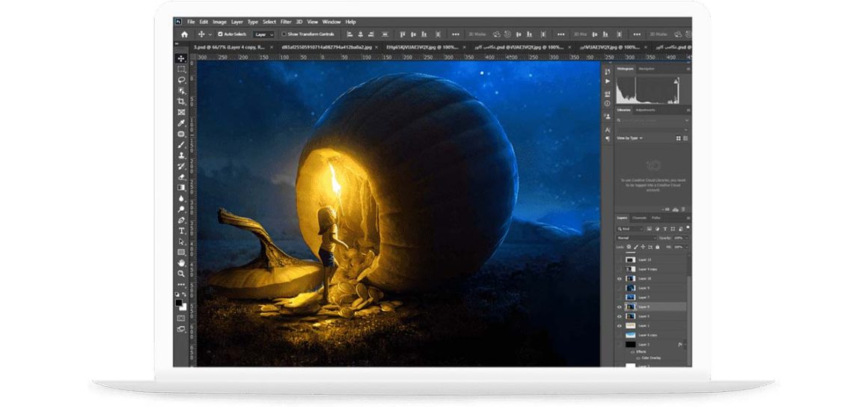The height and width of the screenshot is (407, 868).
Task: Select the Horizontal Type tool
Action: click(x=181, y=231)
